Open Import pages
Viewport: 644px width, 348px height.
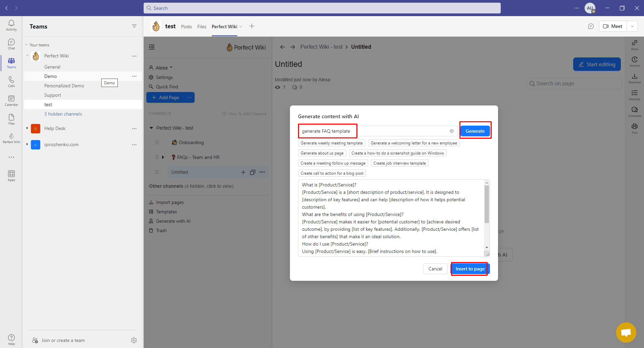[166, 202]
